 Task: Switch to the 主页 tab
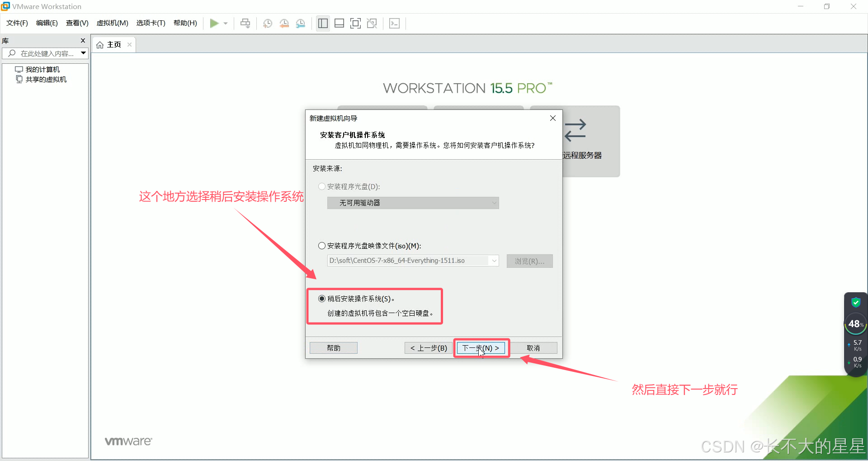(114, 45)
